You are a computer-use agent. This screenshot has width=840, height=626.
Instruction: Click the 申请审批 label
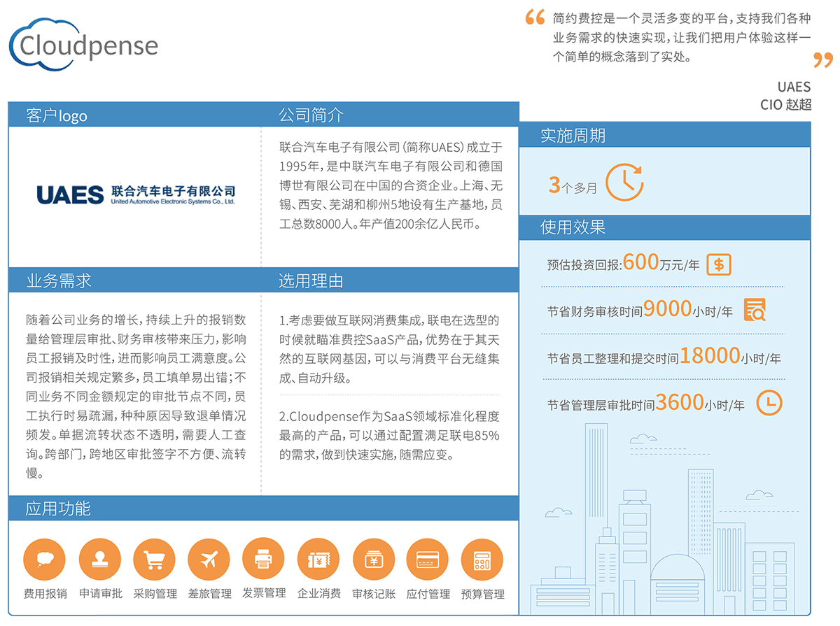pyautogui.click(x=100, y=594)
